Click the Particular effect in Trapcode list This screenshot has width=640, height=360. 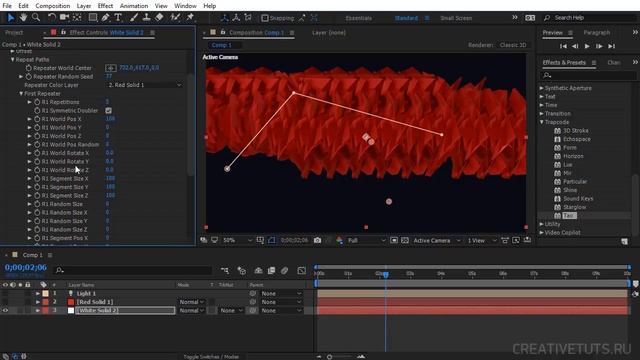click(x=575, y=182)
